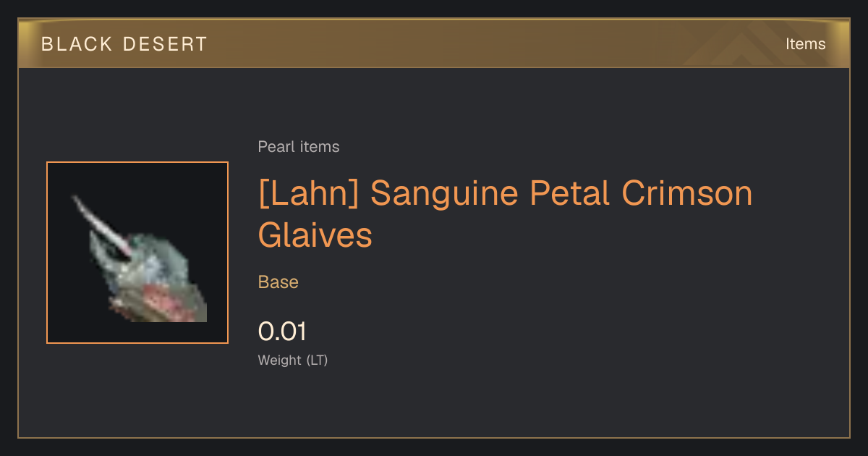Click the (LT) unit next to Weight
868x456 pixels.
(317, 360)
